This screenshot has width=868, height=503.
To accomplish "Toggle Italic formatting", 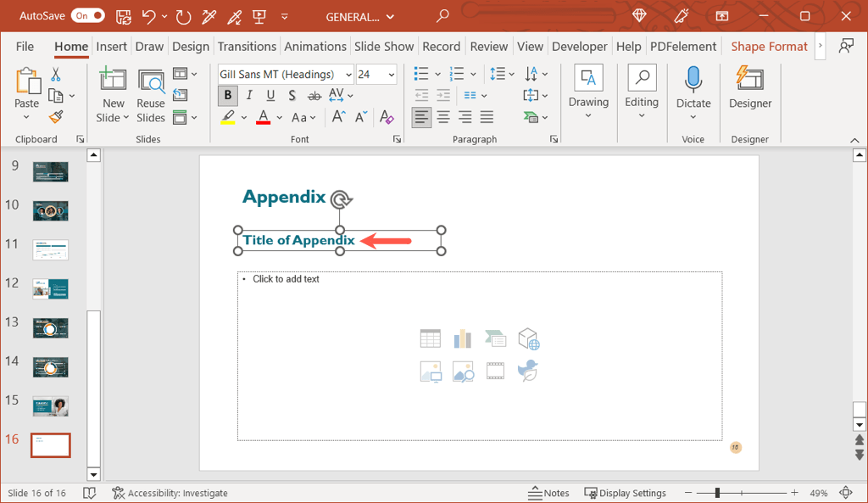I will tap(249, 96).
